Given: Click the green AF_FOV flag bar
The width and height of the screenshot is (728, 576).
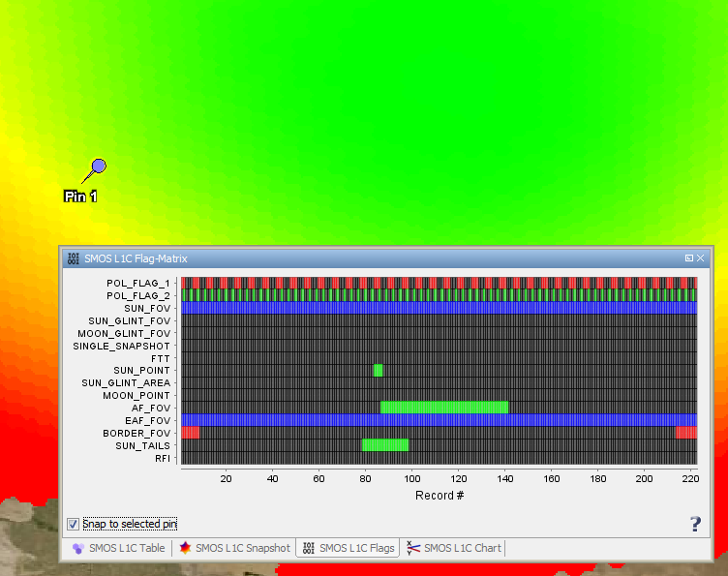Looking at the screenshot, I should pyautogui.click(x=444, y=408).
